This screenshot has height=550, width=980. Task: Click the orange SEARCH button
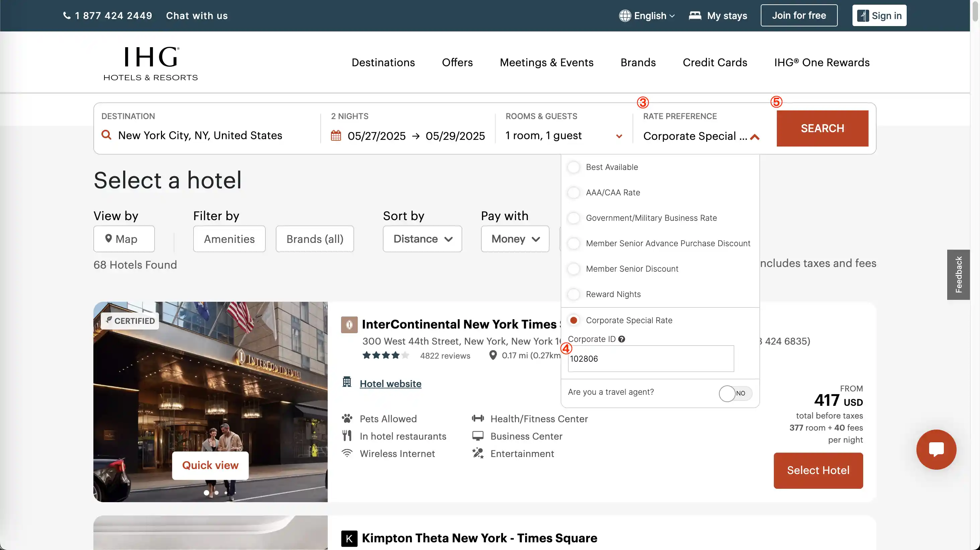pyautogui.click(x=822, y=128)
